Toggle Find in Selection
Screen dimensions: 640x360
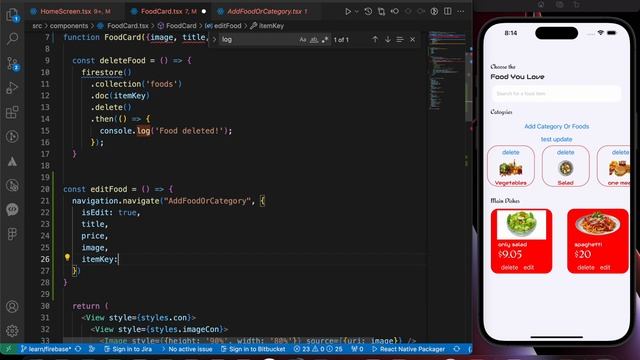pos(400,40)
